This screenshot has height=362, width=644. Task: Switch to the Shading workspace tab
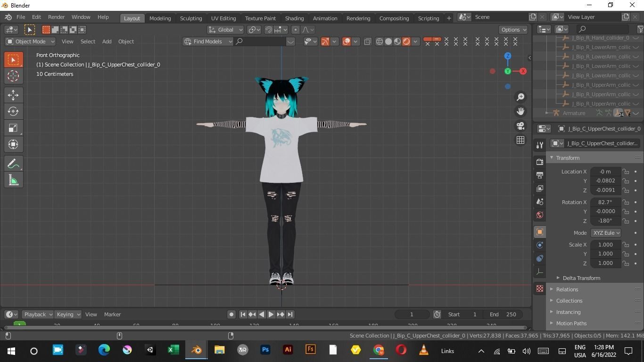pyautogui.click(x=294, y=18)
